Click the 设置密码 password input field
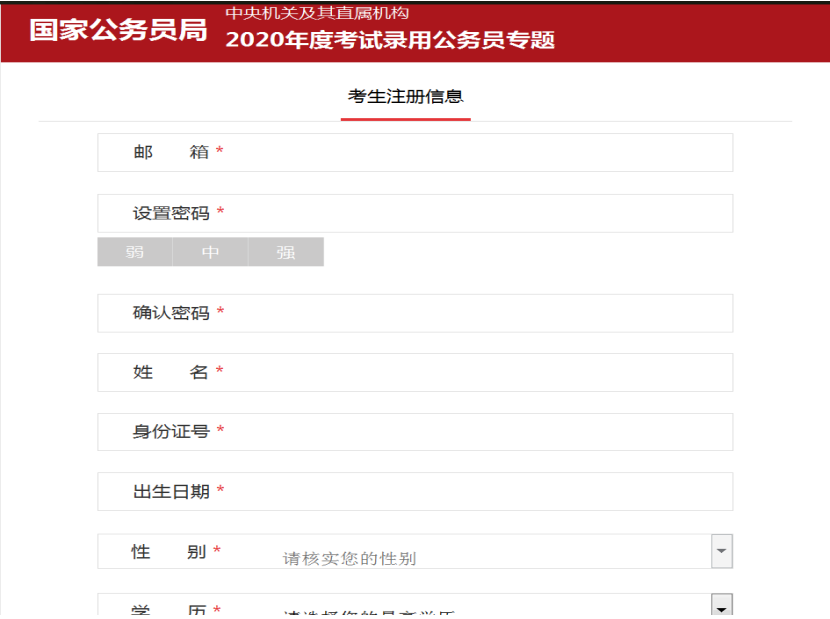 pos(415,213)
